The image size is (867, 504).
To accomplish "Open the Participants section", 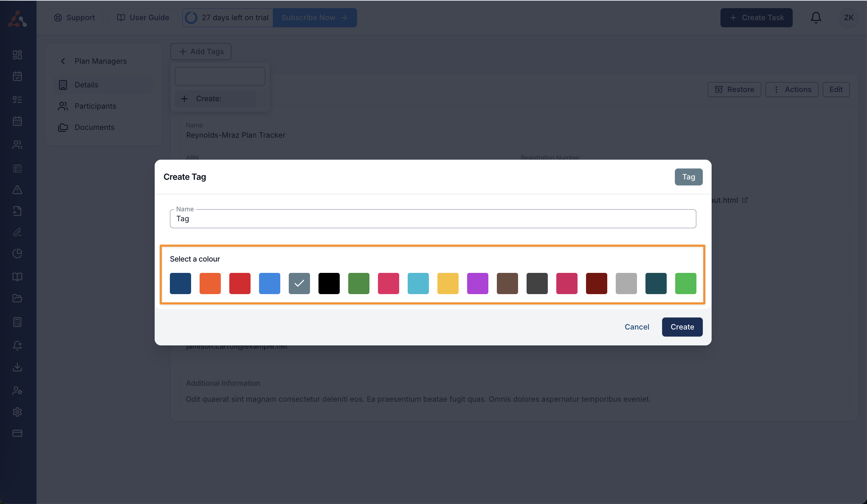I will [x=95, y=106].
